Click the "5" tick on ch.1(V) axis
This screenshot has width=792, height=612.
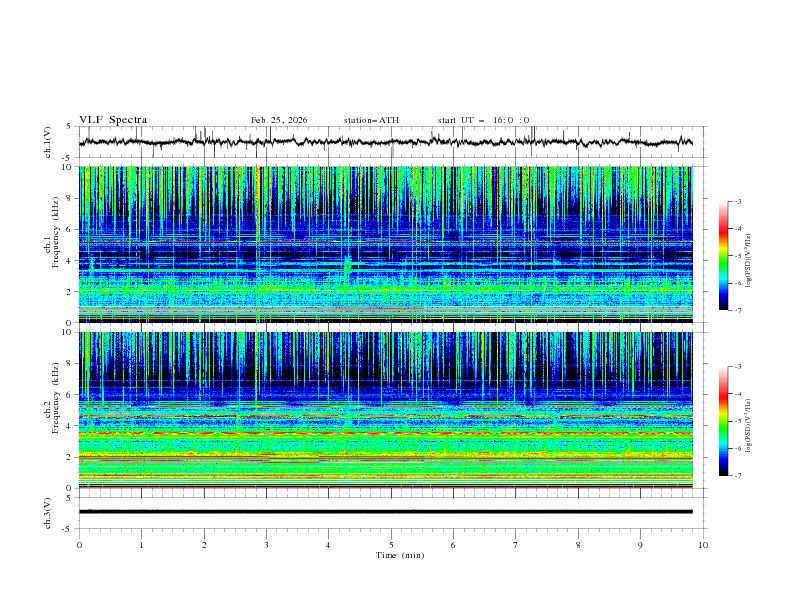pyautogui.click(x=69, y=126)
